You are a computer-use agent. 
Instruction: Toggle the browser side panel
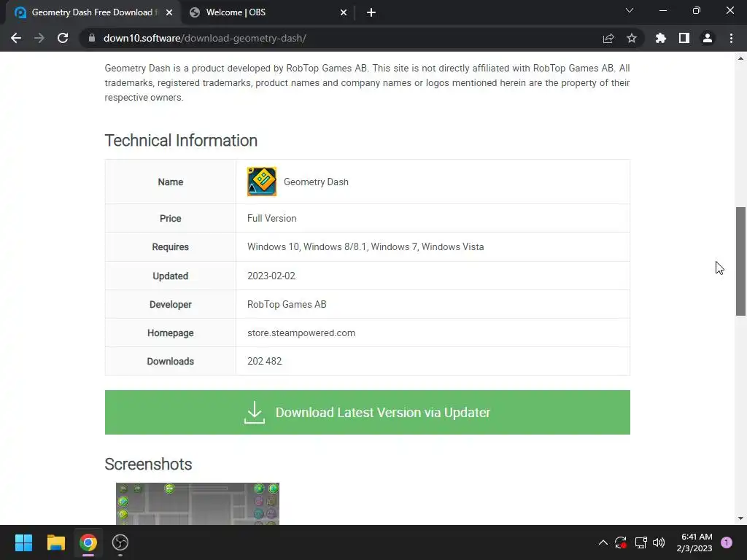(684, 38)
